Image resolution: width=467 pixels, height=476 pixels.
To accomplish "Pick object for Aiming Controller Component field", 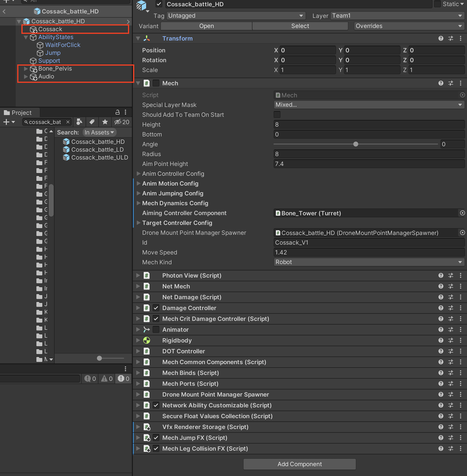I will point(462,213).
